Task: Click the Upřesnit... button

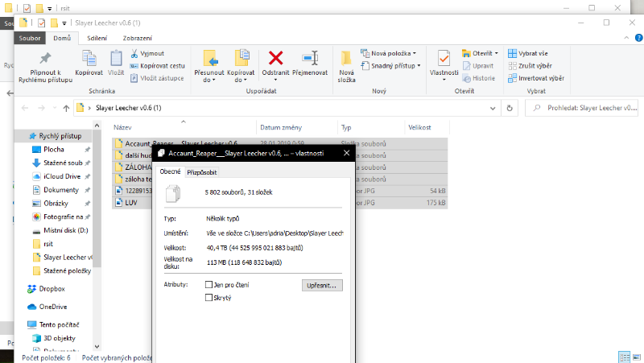Action: tap(322, 286)
